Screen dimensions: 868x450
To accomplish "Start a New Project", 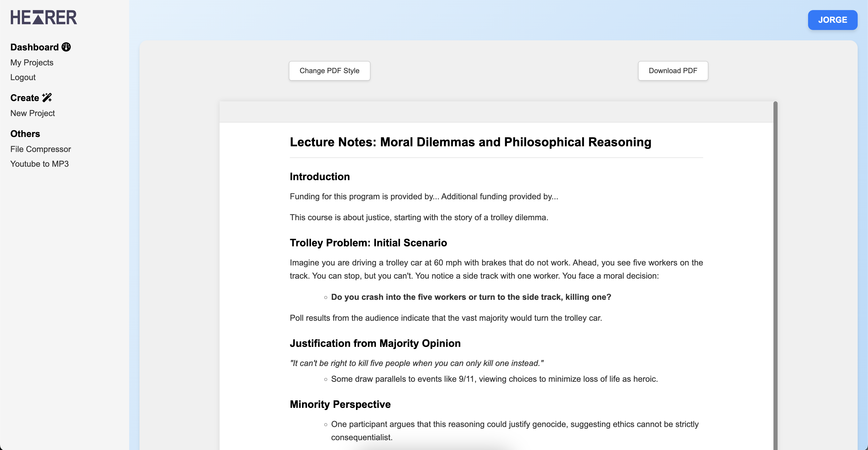I will 32,113.
